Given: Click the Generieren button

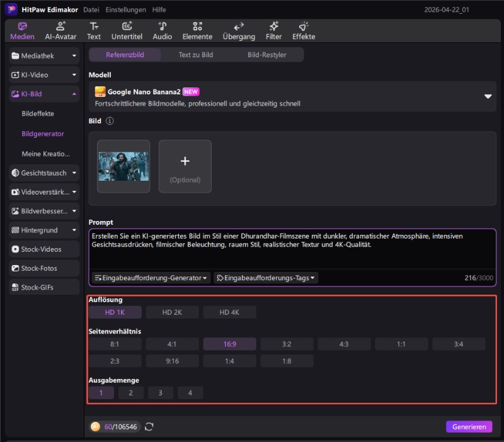Looking at the screenshot, I should click(469, 427).
